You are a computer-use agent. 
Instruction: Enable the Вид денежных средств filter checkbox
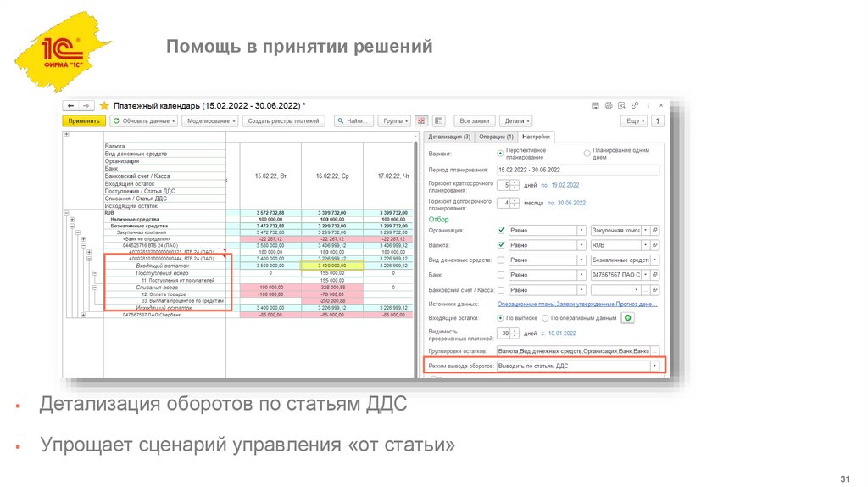pos(501,260)
